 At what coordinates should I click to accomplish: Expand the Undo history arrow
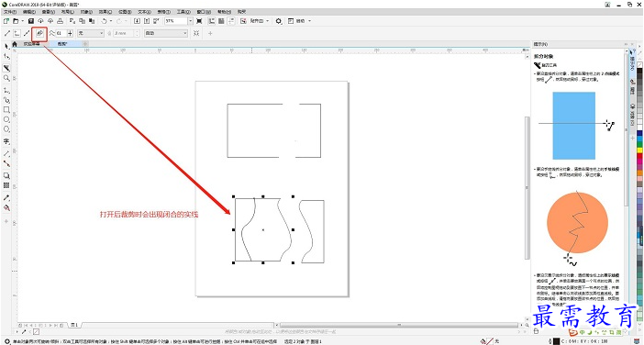[110, 20]
